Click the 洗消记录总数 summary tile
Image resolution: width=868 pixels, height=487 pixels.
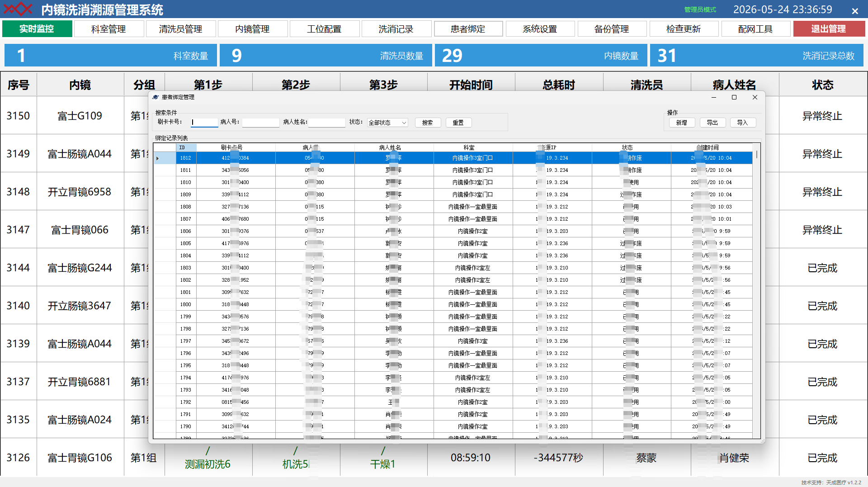(x=757, y=56)
